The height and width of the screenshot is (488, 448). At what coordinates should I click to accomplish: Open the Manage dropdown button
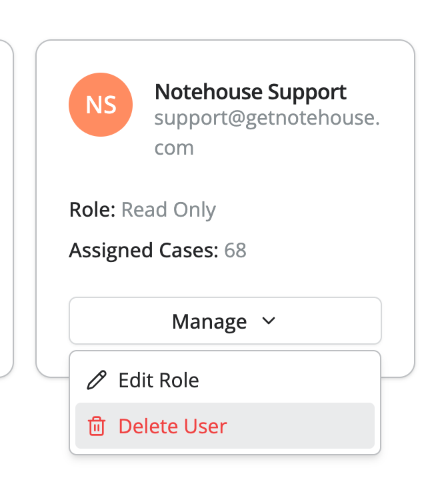tap(225, 321)
